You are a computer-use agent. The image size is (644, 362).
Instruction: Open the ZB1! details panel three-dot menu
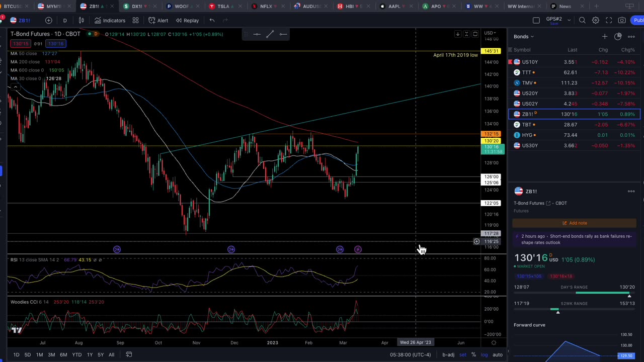point(631,191)
